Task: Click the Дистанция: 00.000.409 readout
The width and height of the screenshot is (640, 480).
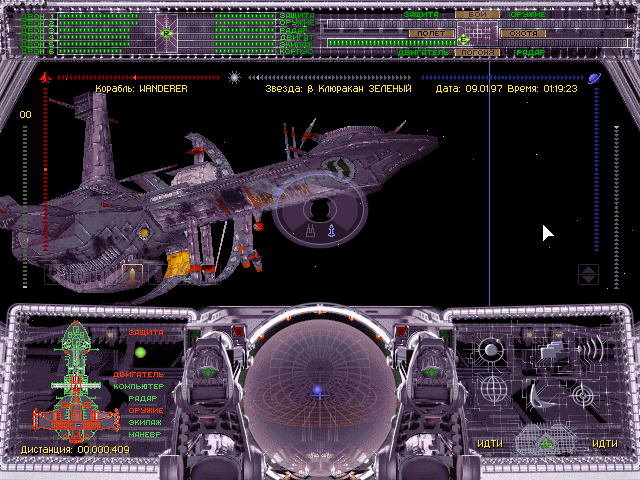Action: coord(75,450)
